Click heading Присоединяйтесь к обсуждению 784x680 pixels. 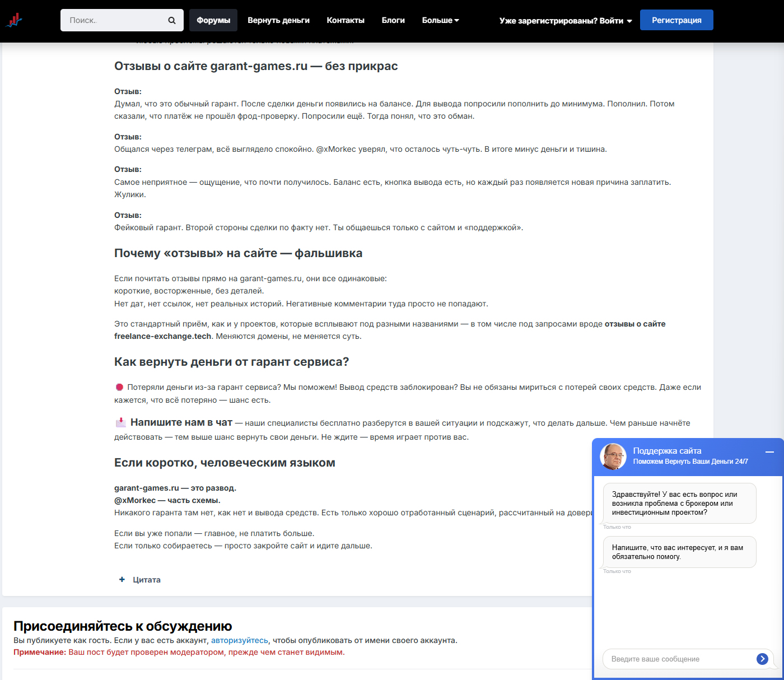click(x=123, y=626)
